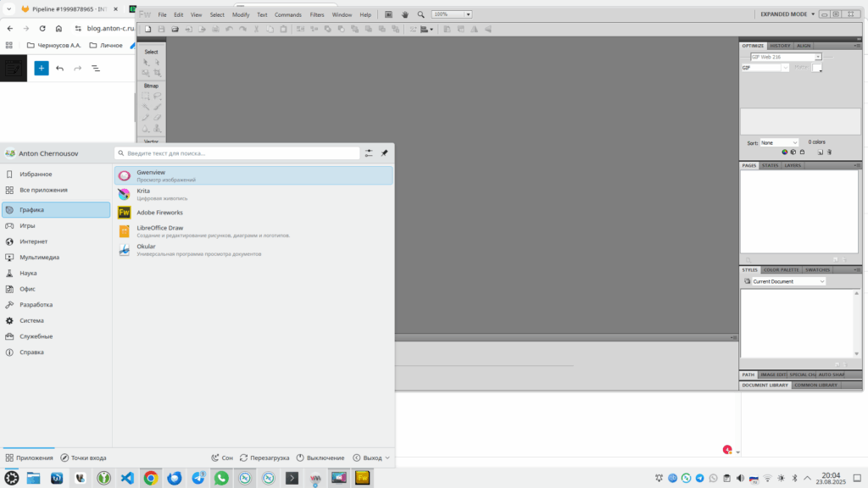This screenshot has height=488, width=868.
Task: Pin the application launcher open
Action: coord(384,153)
